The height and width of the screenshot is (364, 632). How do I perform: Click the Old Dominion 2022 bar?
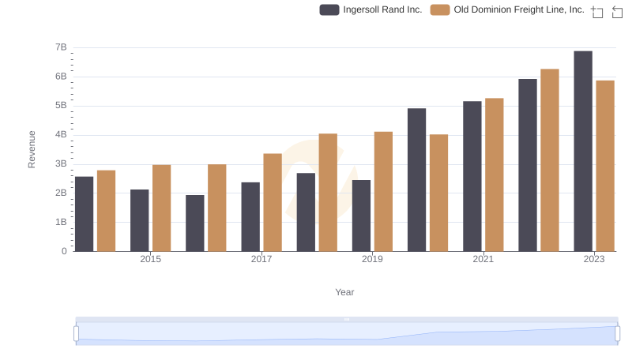point(550,160)
